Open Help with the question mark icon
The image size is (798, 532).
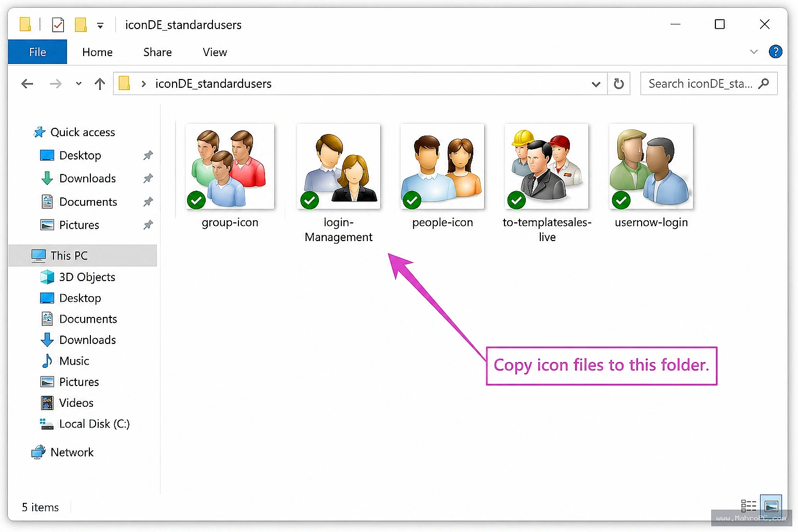tap(776, 51)
